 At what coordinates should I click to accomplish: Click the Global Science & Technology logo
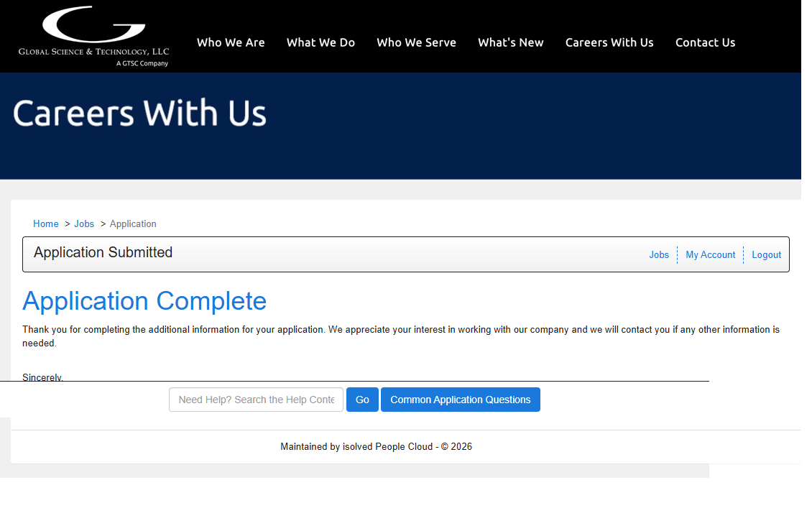[93, 37]
